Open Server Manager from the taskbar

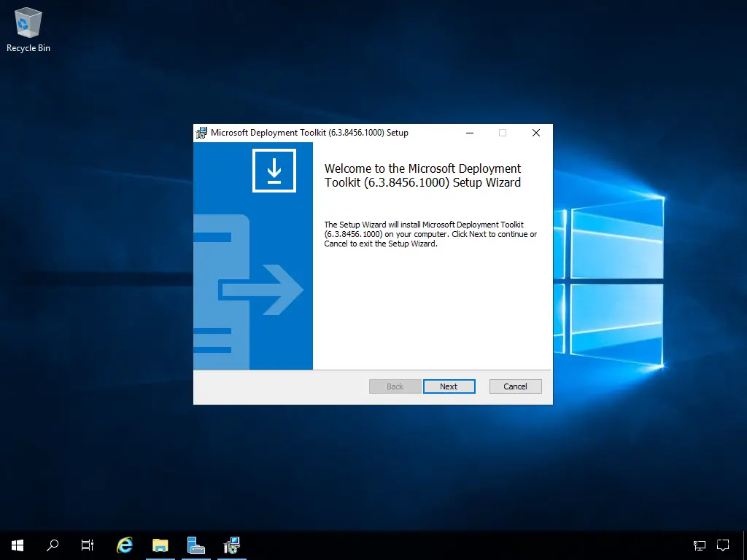point(196,545)
